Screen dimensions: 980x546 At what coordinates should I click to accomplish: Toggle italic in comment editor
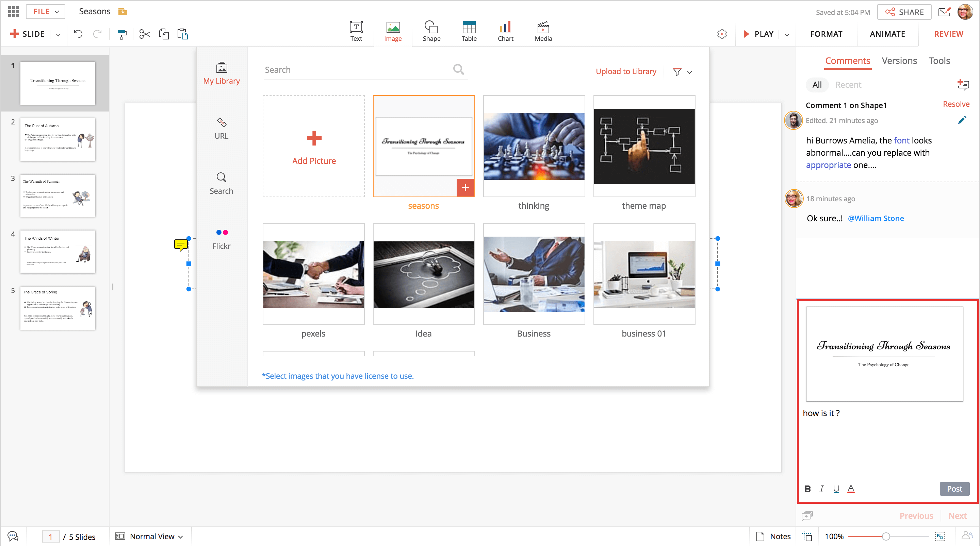coord(822,489)
